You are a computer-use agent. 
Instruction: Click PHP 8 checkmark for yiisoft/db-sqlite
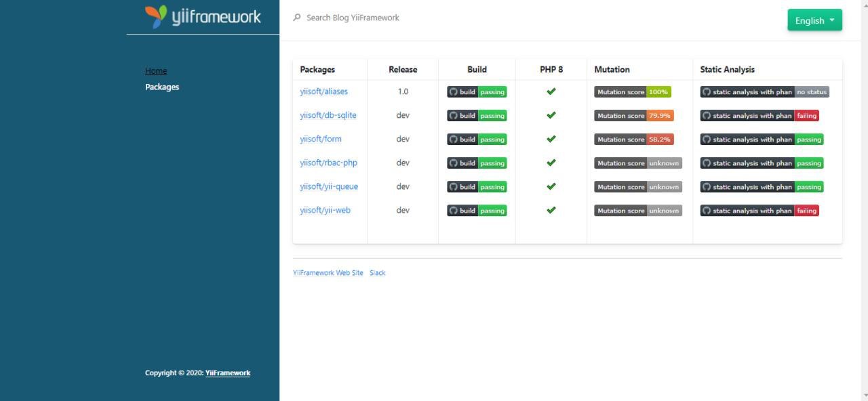pyautogui.click(x=551, y=115)
